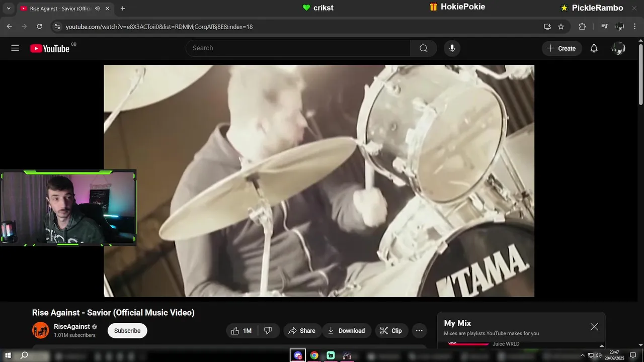Viewport: 644px width, 362px height.
Task: Open the YouTube hamburger guide menu
Action: (15, 48)
